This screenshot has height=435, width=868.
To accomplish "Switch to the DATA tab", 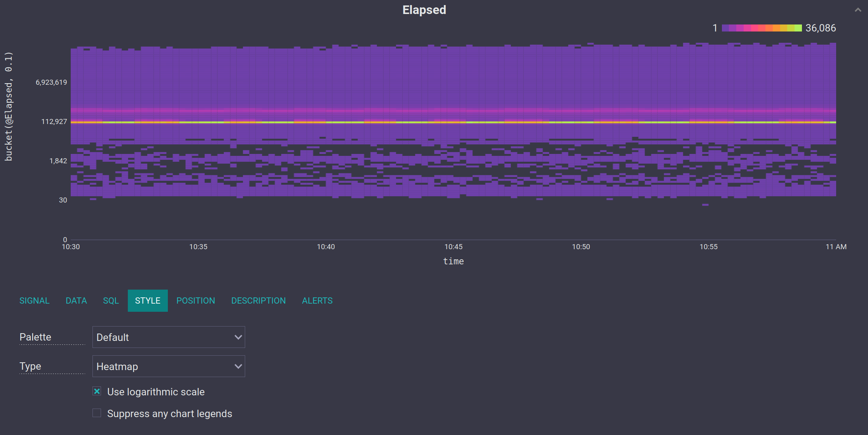I will (x=76, y=300).
